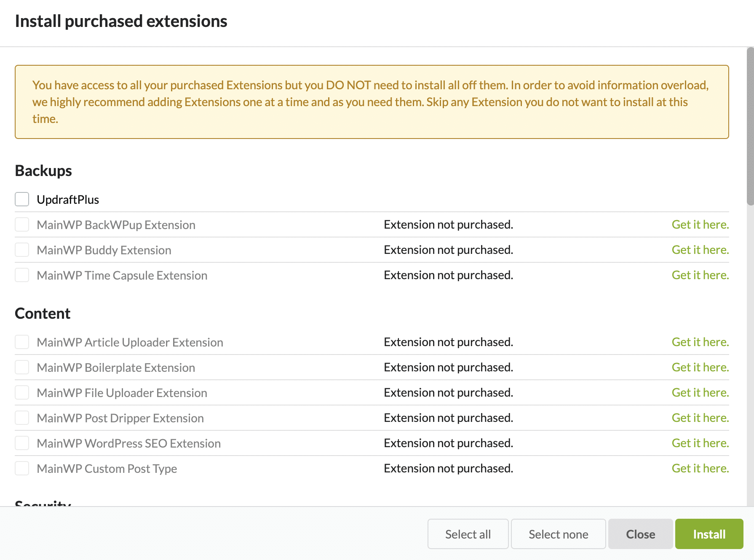The image size is (754, 560).
Task: Toggle the MainWP Buddy Extension checkbox
Action: (x=22, y=250)
